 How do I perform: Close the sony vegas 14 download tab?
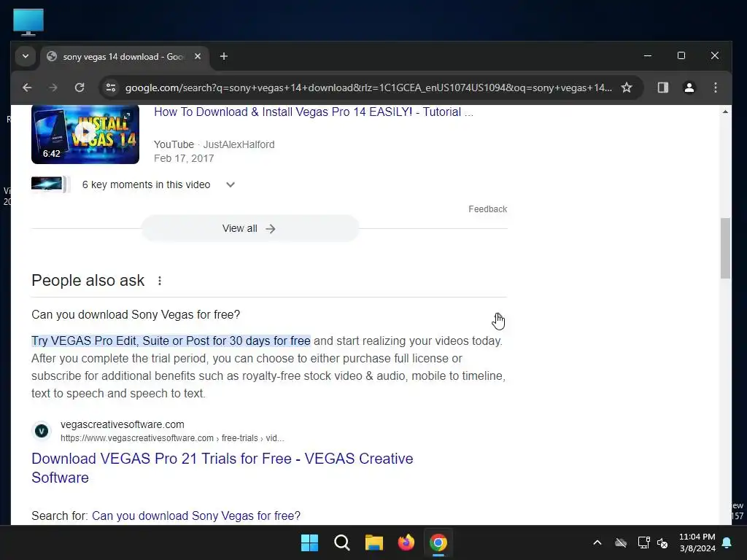tap(198, 56)
